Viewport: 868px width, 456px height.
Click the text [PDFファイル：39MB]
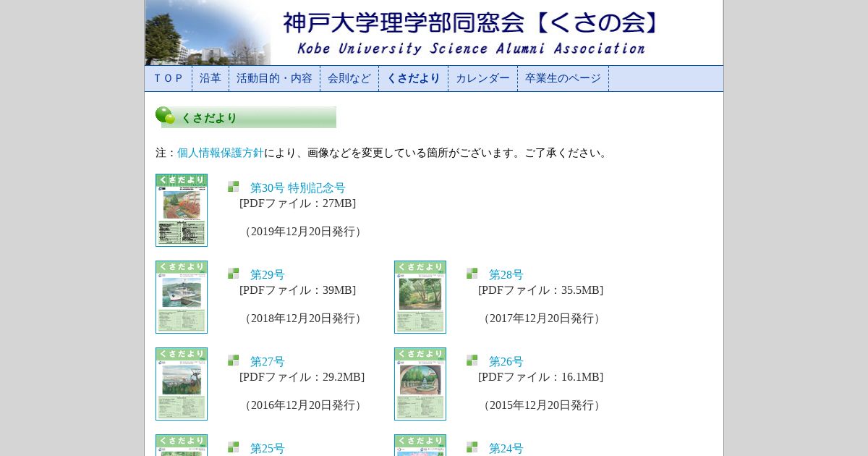297,290
